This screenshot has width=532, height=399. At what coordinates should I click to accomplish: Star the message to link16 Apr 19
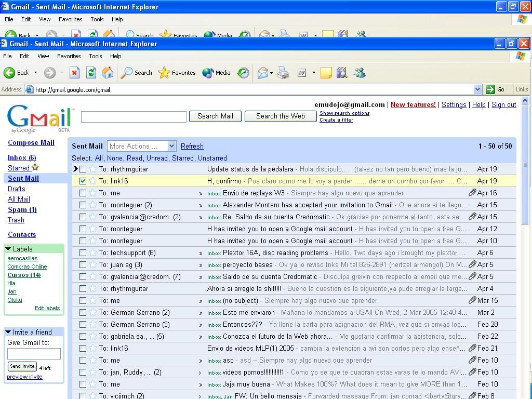[x=92, y=181]
